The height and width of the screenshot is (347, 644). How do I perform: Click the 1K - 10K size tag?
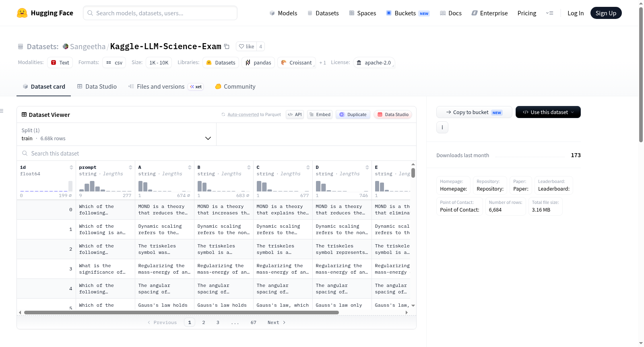click(159, 62)
